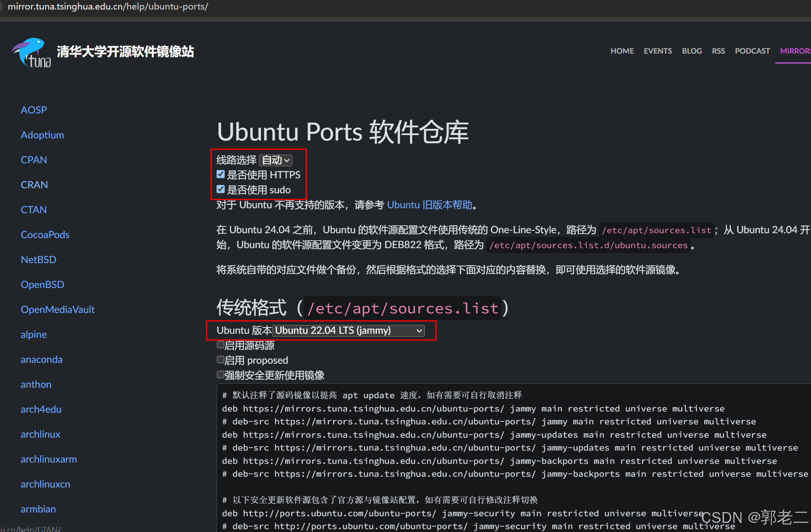Uncheck the 是否使用 sudo checkbox
This screenshot has height=532, width=811.
coord(221,190)
